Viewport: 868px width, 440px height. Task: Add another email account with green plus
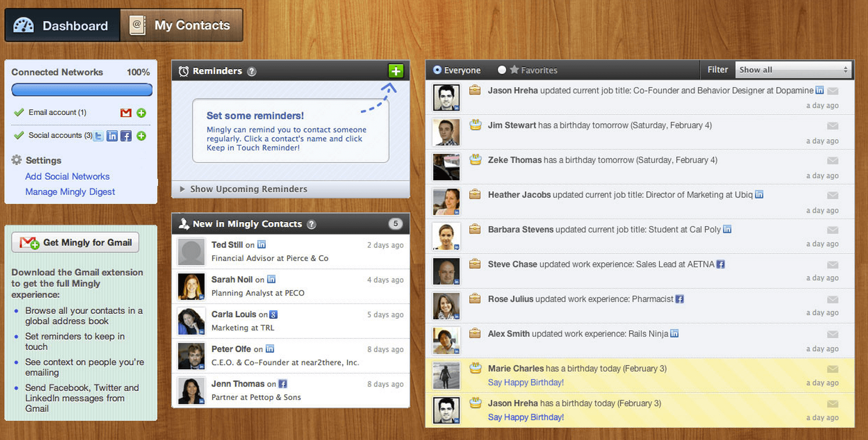click(x=141, y=112)
